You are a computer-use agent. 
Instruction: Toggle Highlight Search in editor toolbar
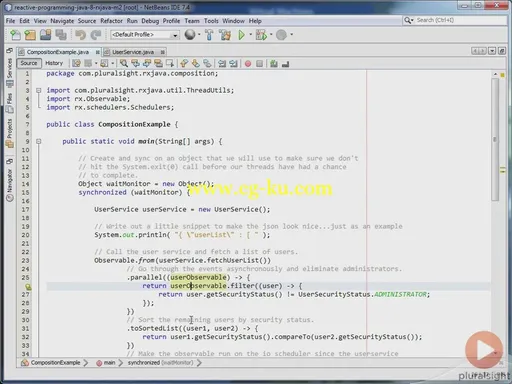(x=158, y=63)
